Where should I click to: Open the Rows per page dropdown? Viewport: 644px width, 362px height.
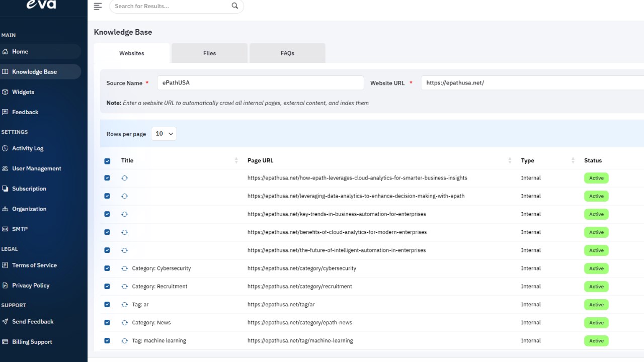(x=164, y=134)
